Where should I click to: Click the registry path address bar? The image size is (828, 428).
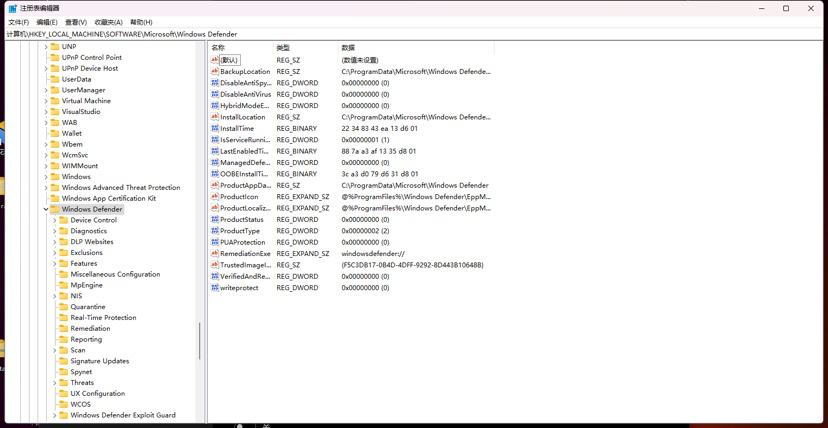coord(414,34)
